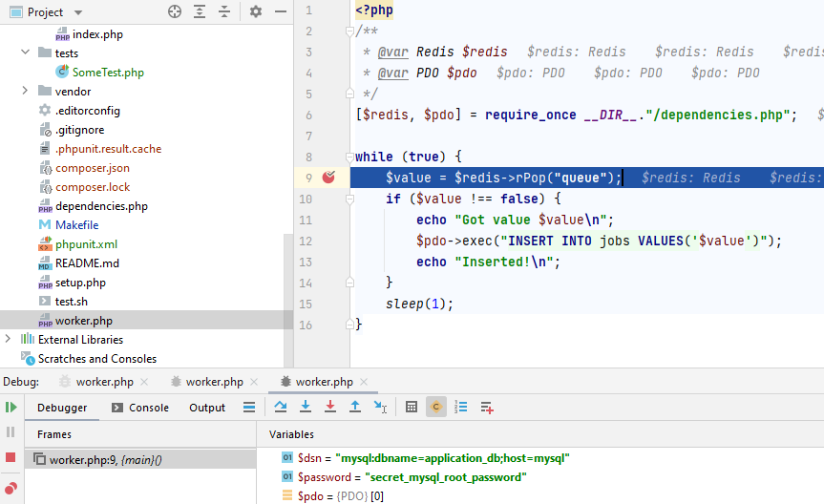Click Run to Cursor icon
824x504 pixels.
pos(380,407)
